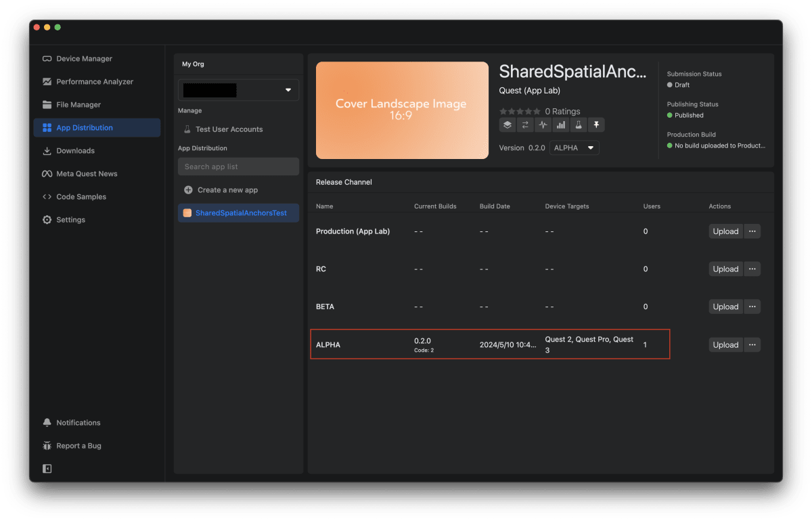Click the Device Targets column header

[567, 206]
